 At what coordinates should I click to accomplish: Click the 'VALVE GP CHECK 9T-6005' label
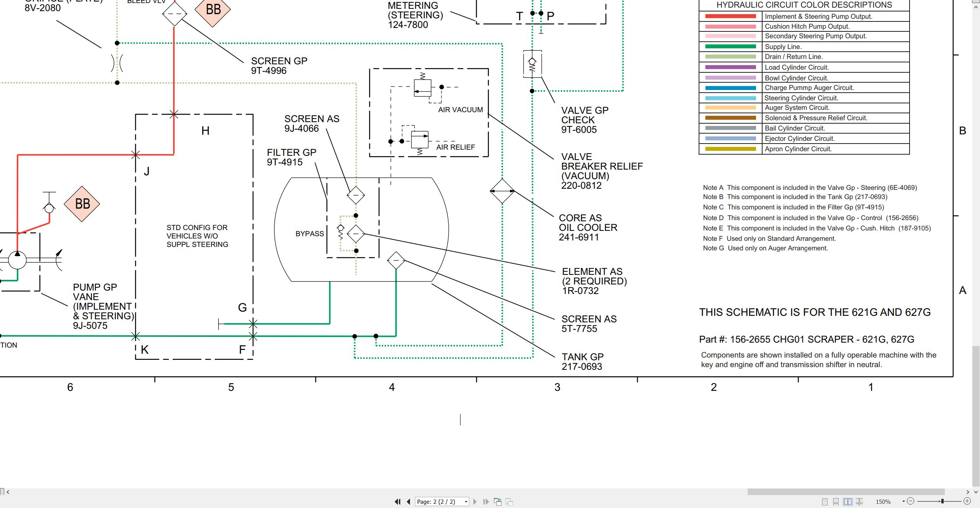pos(585,120)
